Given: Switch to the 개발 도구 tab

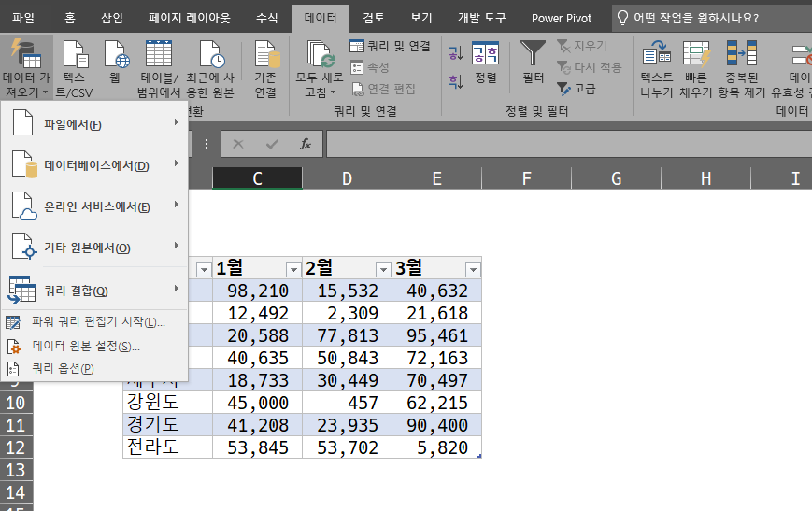Looking at the screenshot, I should pos(481,18).
